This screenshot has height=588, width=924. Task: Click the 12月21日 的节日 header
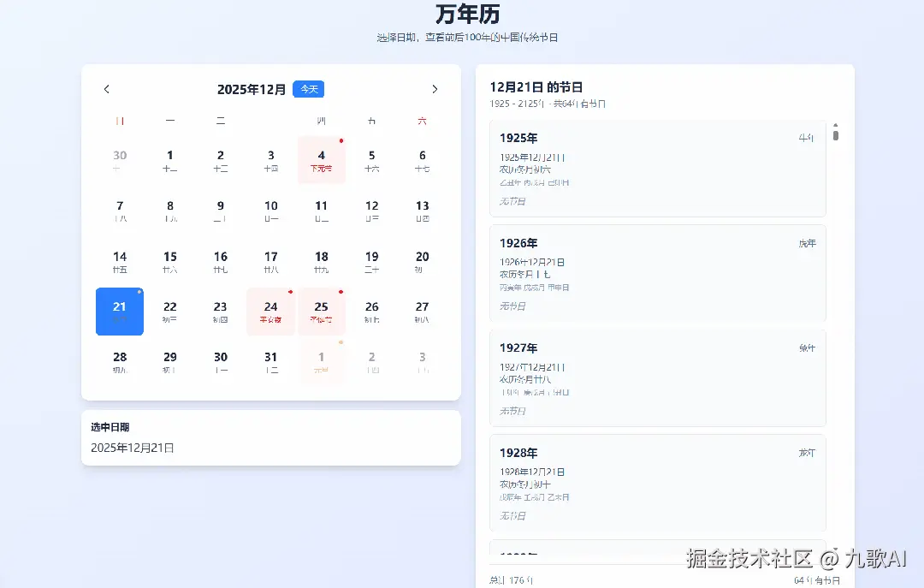click(535, 86)
